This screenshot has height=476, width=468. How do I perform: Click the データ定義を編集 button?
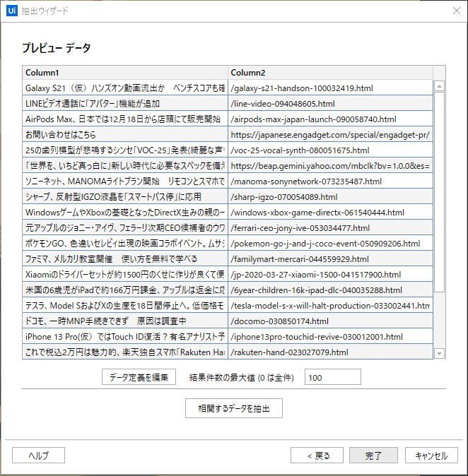click(139, 377)
